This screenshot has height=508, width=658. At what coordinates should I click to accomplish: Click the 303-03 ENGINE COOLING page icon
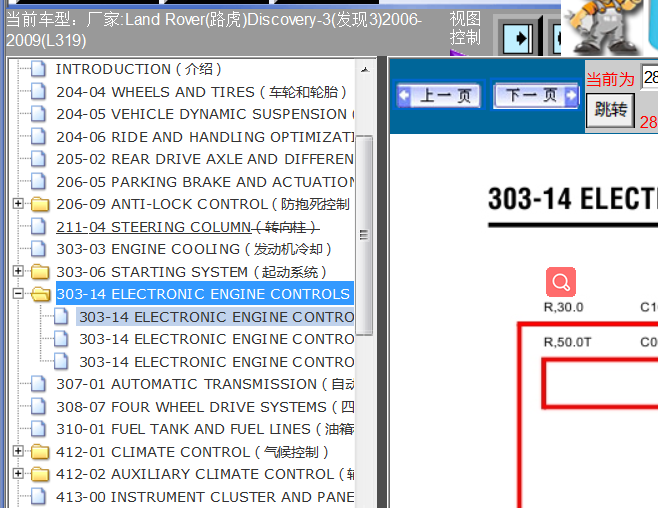pyautogui.click(x=39, y=249)
